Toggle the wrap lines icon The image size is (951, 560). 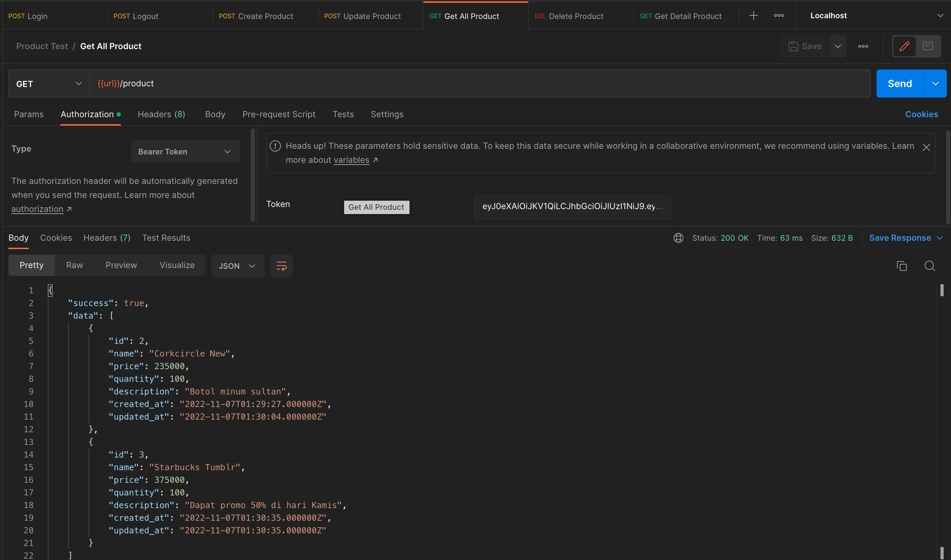tap(281, 266)
